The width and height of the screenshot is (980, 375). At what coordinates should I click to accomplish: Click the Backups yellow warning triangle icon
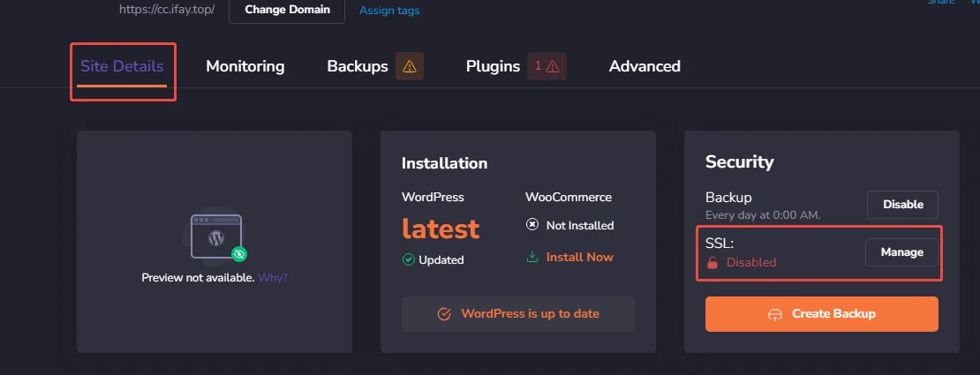point(410,66)
